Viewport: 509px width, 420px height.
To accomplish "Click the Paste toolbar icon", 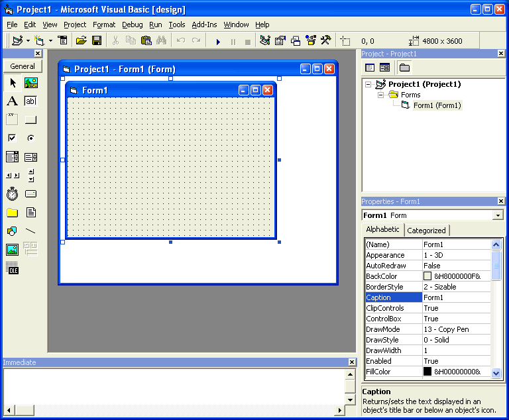I will point(146,40).
